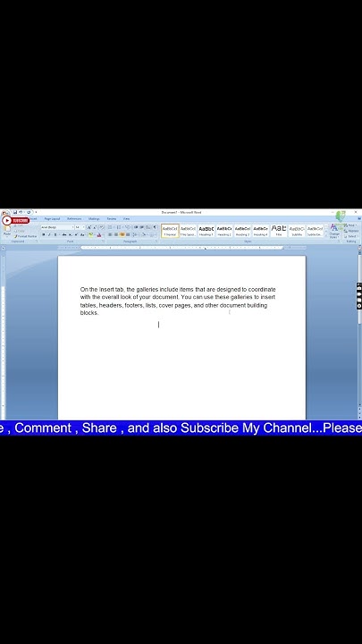
Task: Apply the Subtle Emphasis style
Action: (x=315, y=231)
